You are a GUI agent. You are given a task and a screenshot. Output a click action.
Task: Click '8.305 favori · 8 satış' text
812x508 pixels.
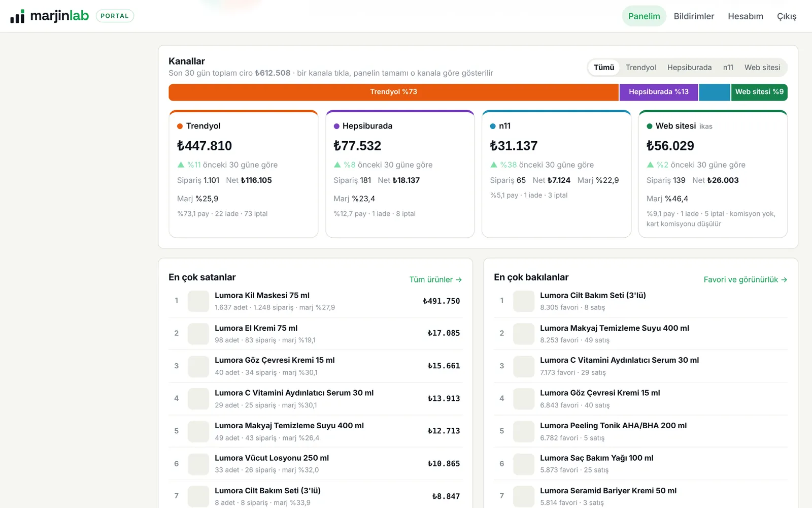572,307
